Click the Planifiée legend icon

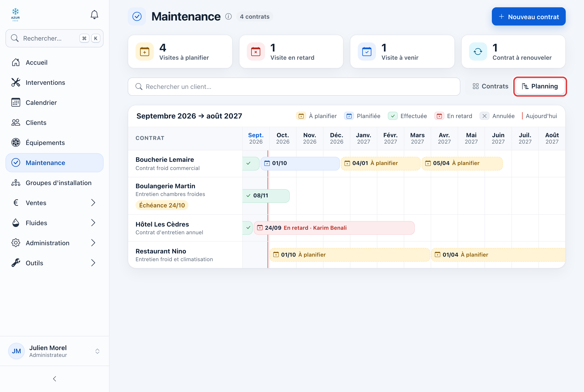[349, 116]
